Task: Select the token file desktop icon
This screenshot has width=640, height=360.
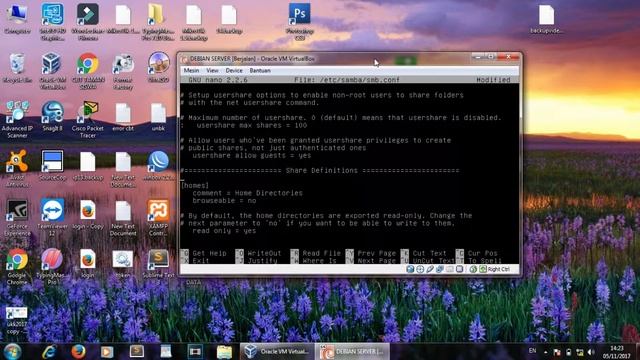Action: pyautogui.click(x=123, y=263)
